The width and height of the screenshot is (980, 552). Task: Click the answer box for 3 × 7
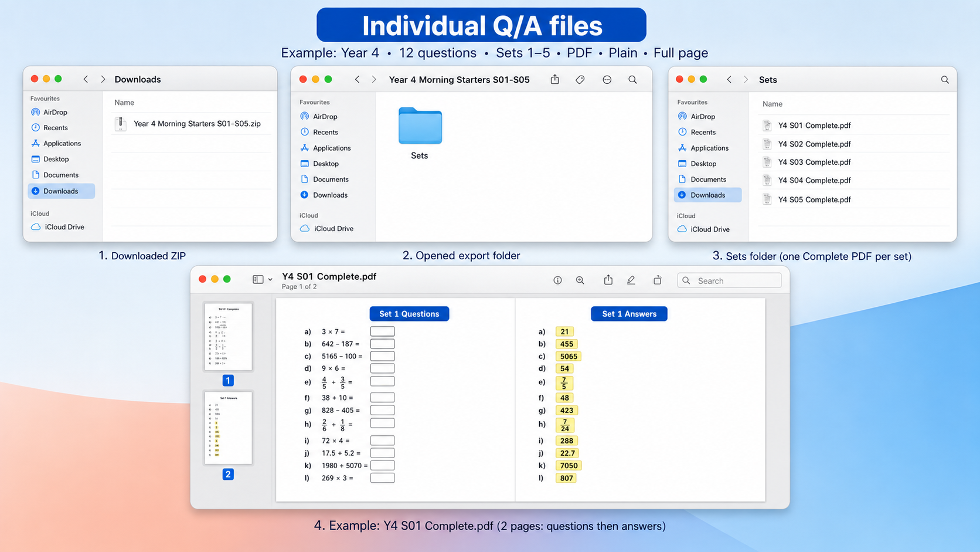point(382,331)
